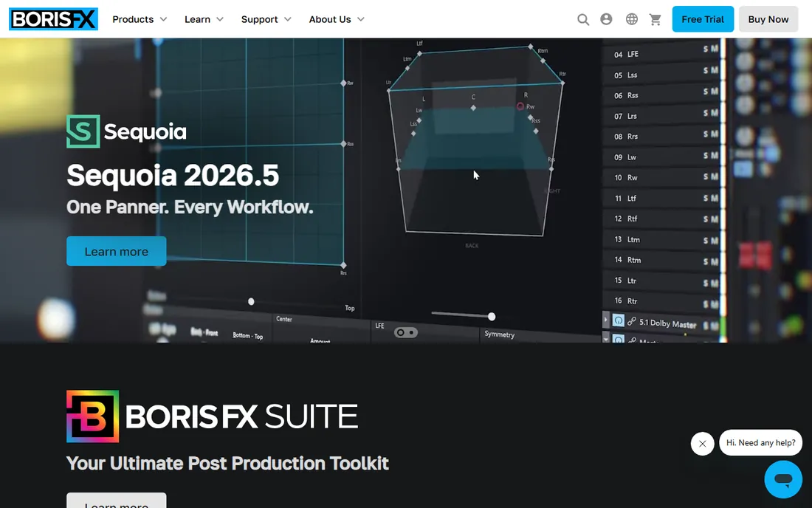Click the Boris FX logo in header
The image size is (812, 508).
[53, 19]
